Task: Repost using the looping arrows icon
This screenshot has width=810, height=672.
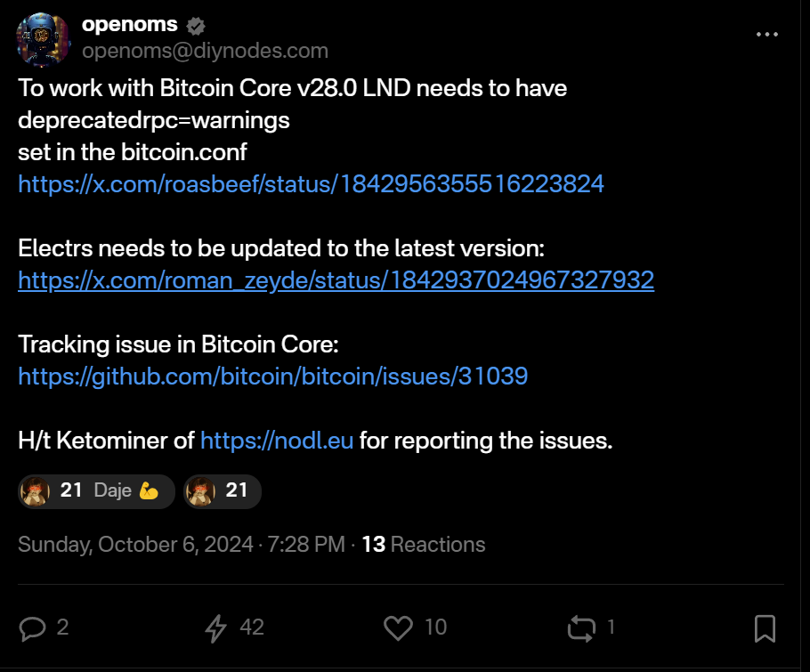Action: (581, 628)
